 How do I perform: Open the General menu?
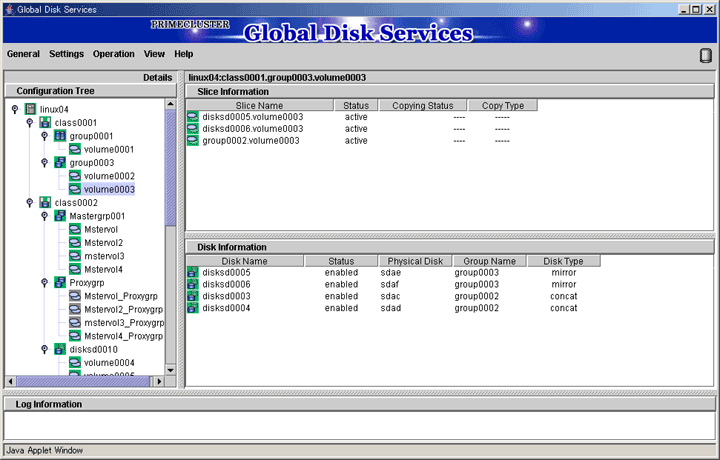pos(23,54)
